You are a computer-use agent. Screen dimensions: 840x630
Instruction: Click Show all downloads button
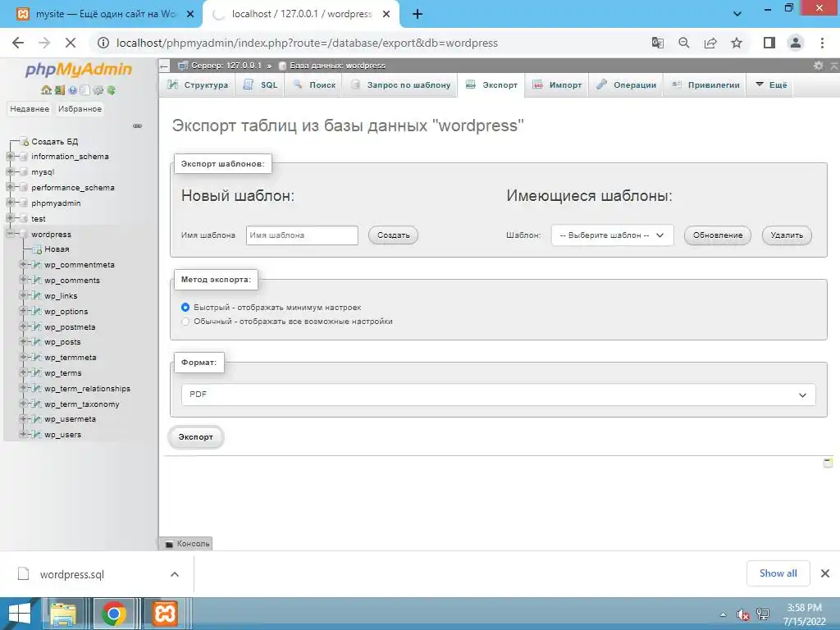click(x=778, y=573)
